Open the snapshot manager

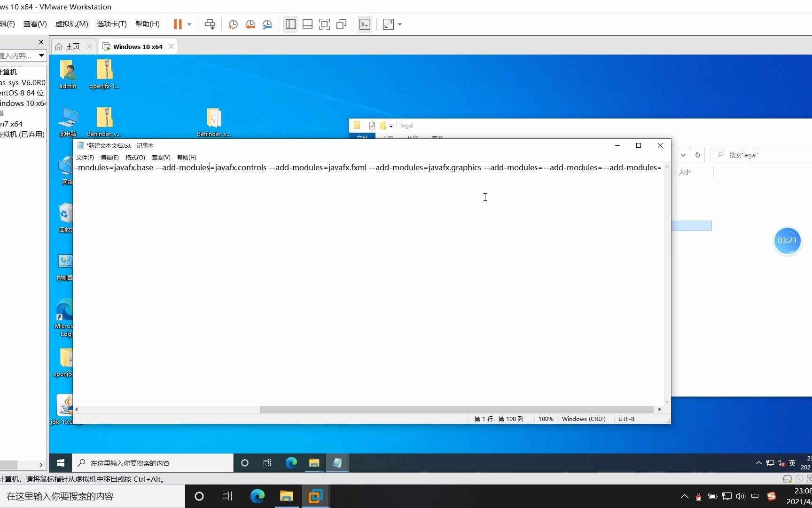[267, 24]
